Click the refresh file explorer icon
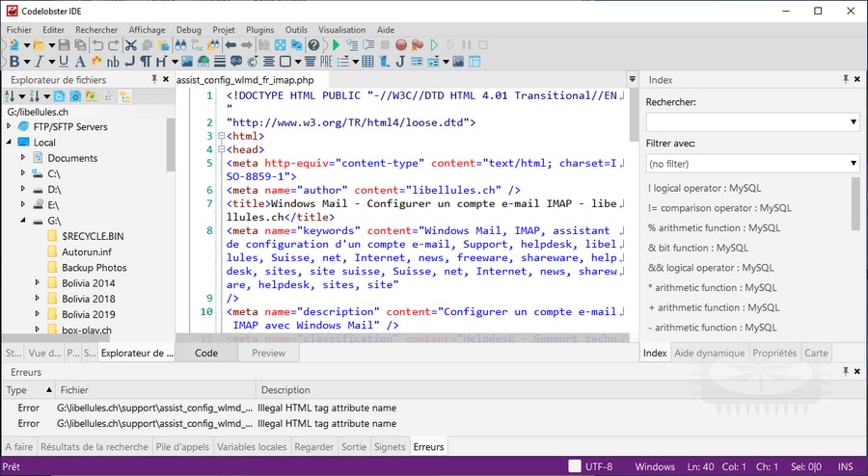 [59, 96]
